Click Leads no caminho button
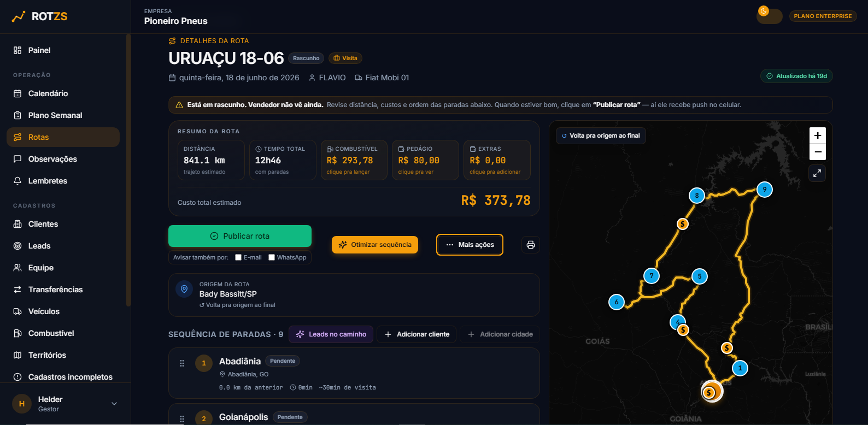The image size is (868, 425). coord(331,334)
